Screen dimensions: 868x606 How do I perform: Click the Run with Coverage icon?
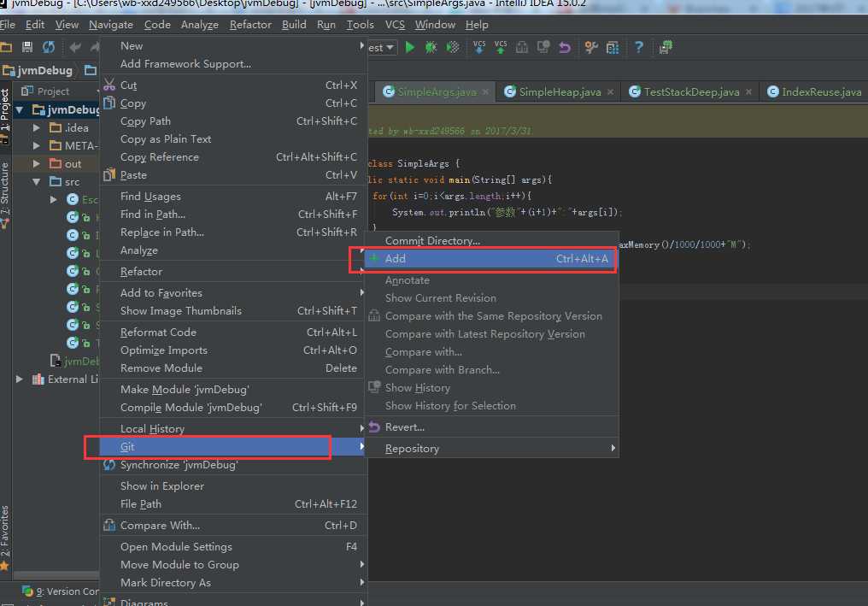(453, 48)
